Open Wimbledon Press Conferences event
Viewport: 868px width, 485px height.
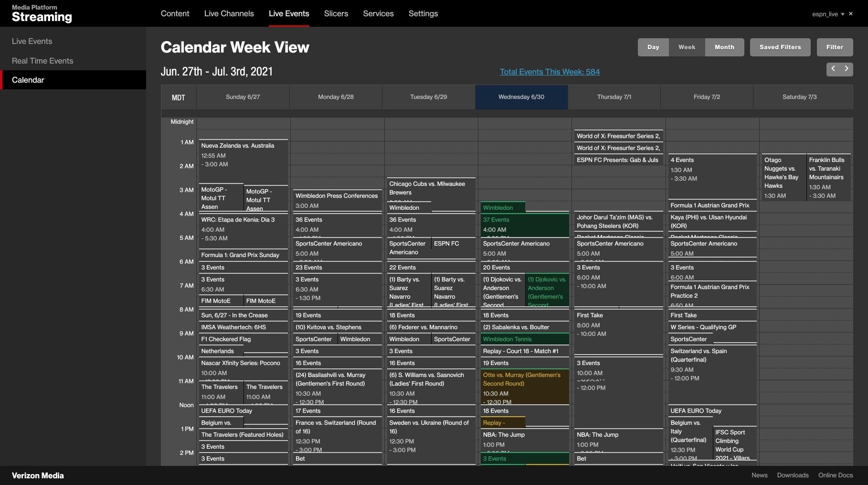point(337,201)
